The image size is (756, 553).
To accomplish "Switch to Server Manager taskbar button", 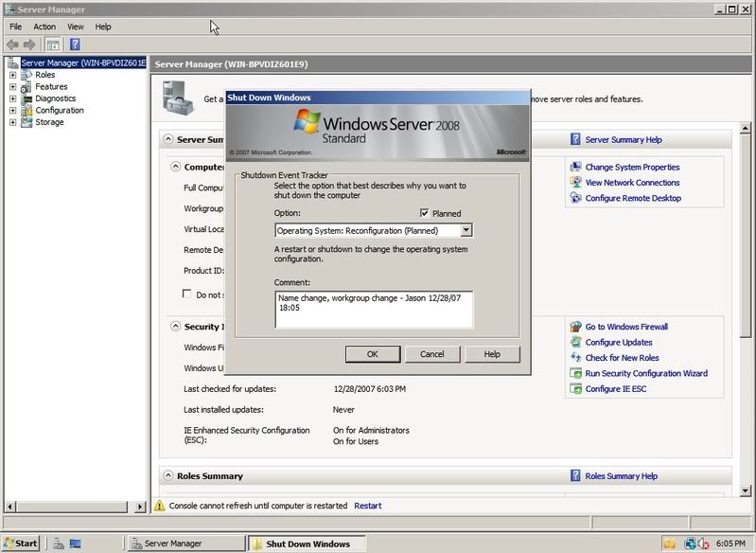I will coord(187,544).
